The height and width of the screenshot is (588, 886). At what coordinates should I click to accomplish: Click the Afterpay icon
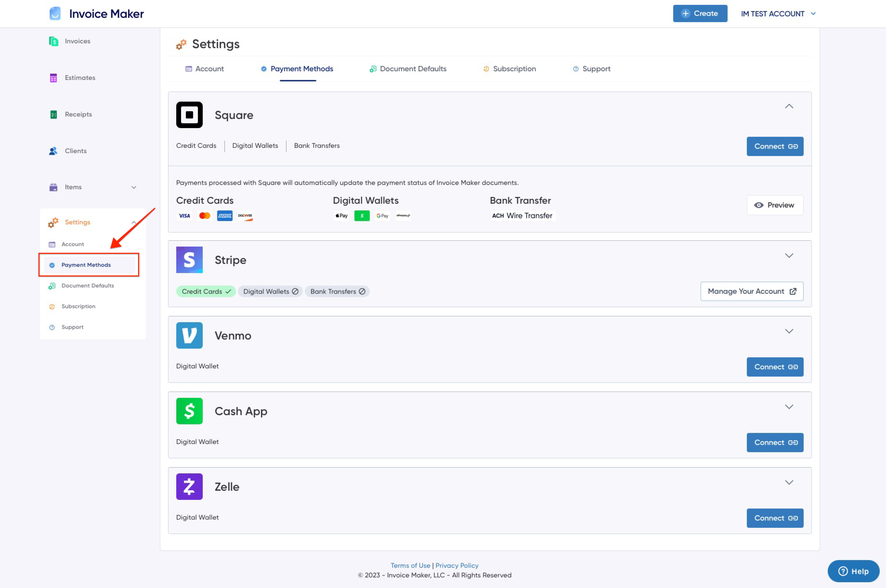[x=403, y=216]
